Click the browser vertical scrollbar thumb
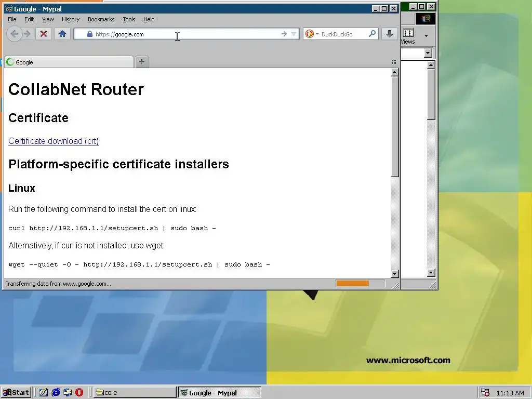Viewport: 532px width, 399px height. (x=395, y=127)
